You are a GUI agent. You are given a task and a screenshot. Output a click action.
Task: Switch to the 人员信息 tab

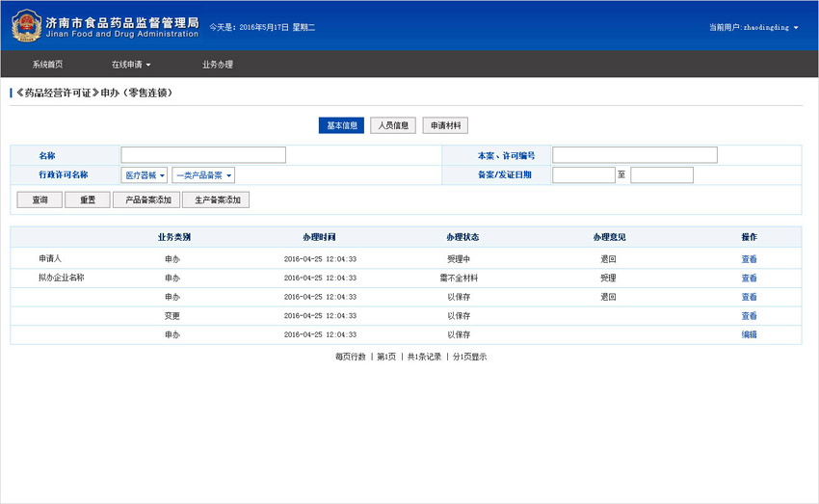tap(393, 125)
